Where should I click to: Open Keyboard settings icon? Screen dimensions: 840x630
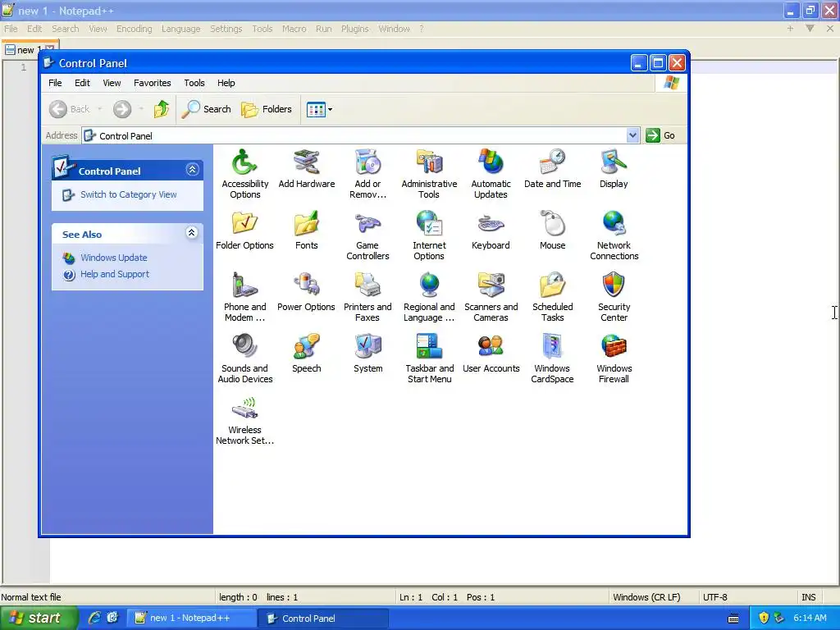[491, 230]
